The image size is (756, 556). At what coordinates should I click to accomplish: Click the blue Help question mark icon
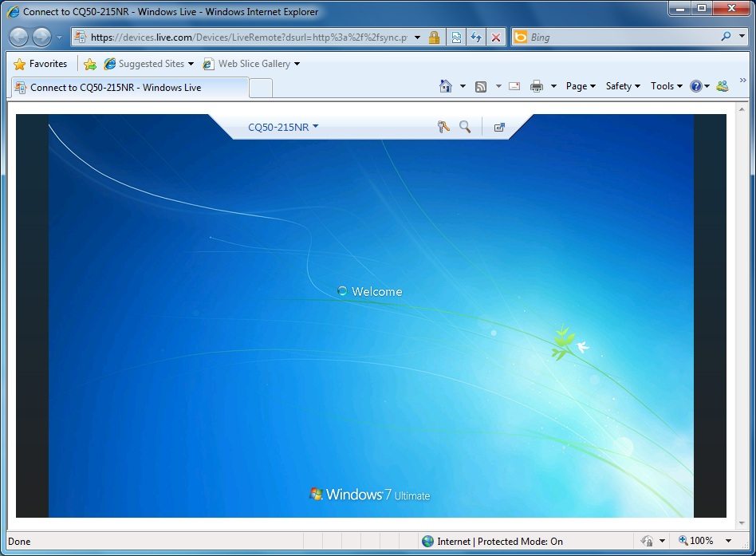pyautogui.click(x=695, y=86)
